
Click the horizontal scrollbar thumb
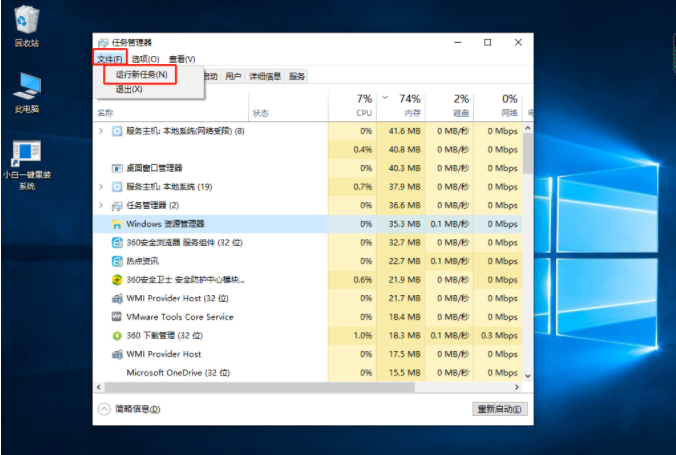tap(260, 387)
